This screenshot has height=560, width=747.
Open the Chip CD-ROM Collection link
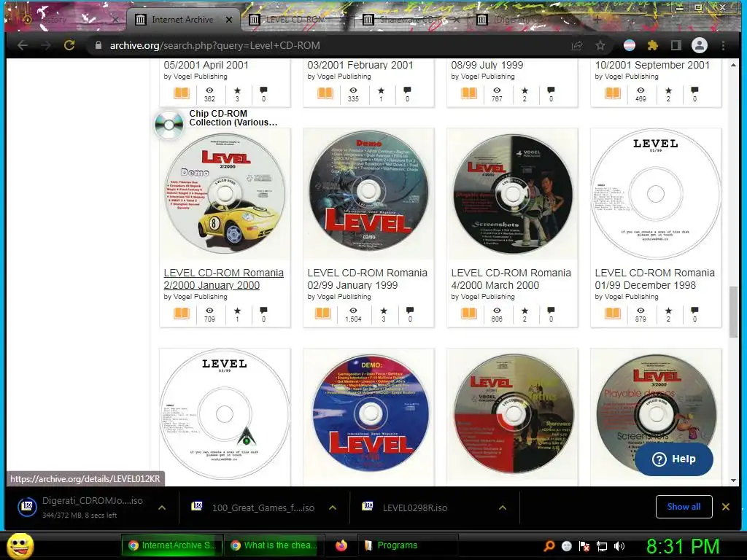[233, 117]
